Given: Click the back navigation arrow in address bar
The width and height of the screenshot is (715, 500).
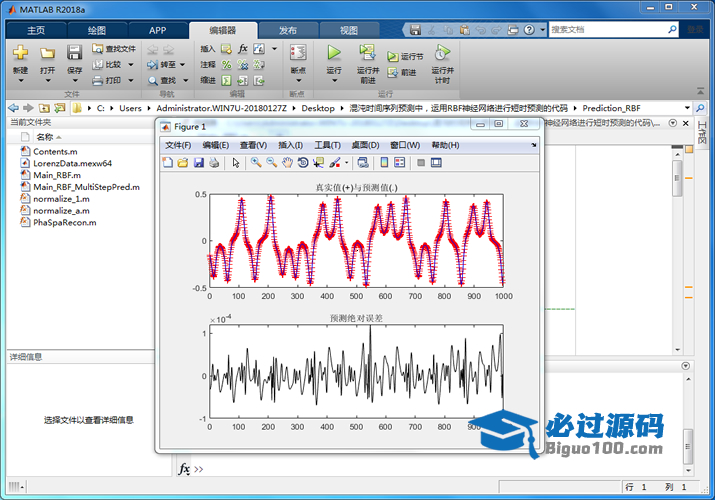Looking at the screenshot, I should (x=14, y=108).
